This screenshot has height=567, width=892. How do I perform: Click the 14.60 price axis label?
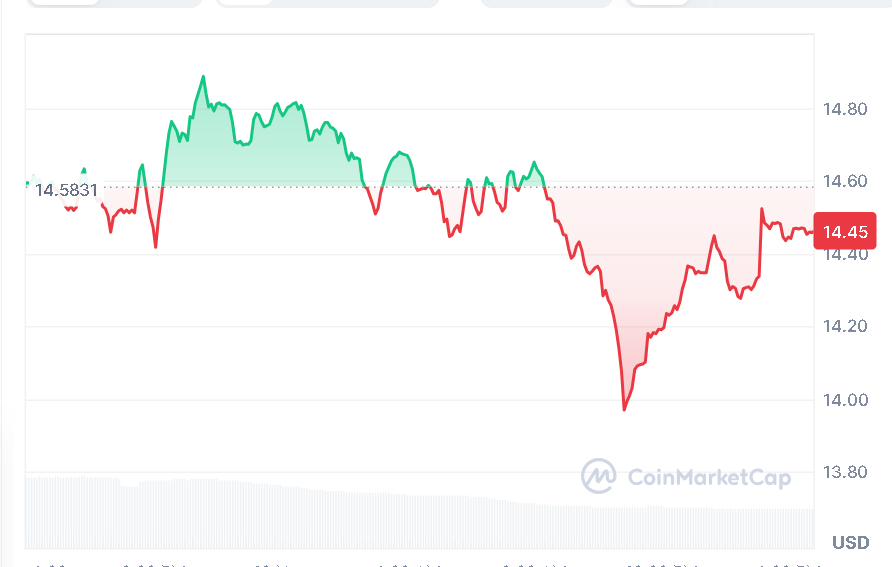tap(845, 182)
